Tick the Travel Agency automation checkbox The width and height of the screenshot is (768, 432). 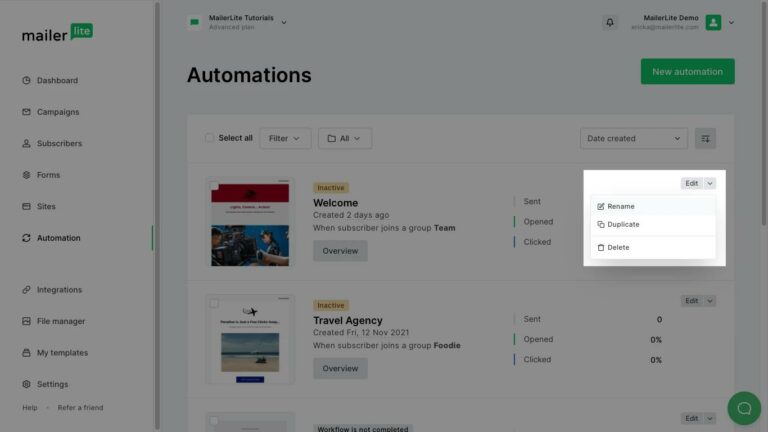tap(215, 301)
